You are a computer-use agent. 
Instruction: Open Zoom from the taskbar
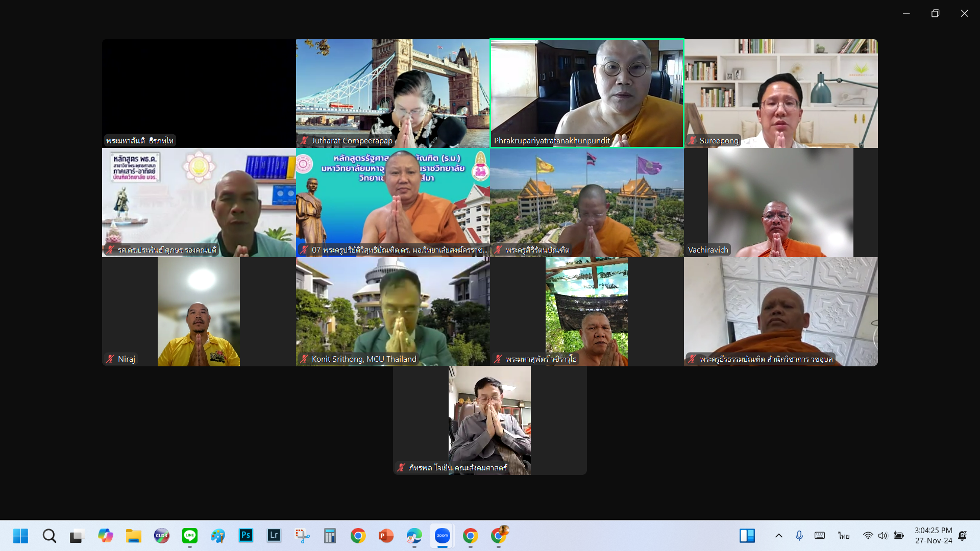tap(442, 536)
